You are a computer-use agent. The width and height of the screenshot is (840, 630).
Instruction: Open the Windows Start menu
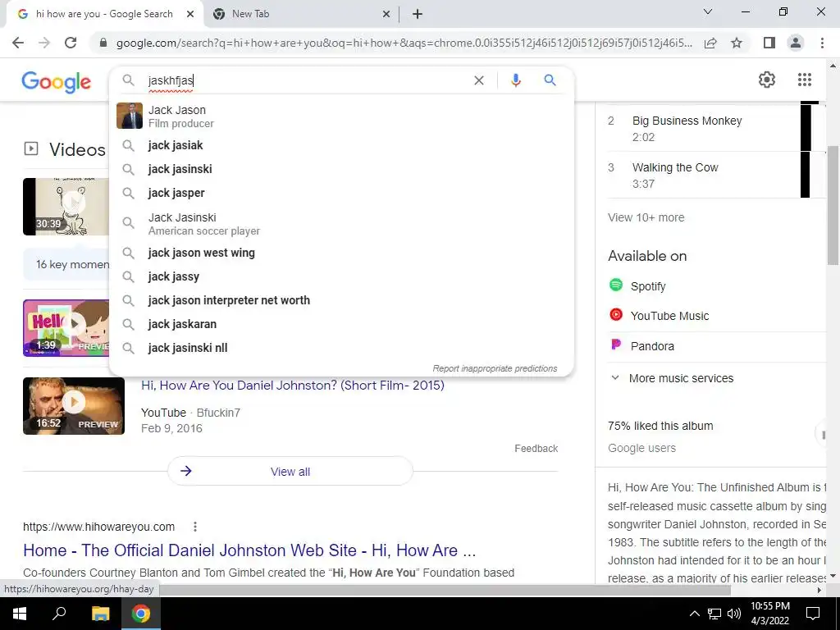click(x=20, y=614)
